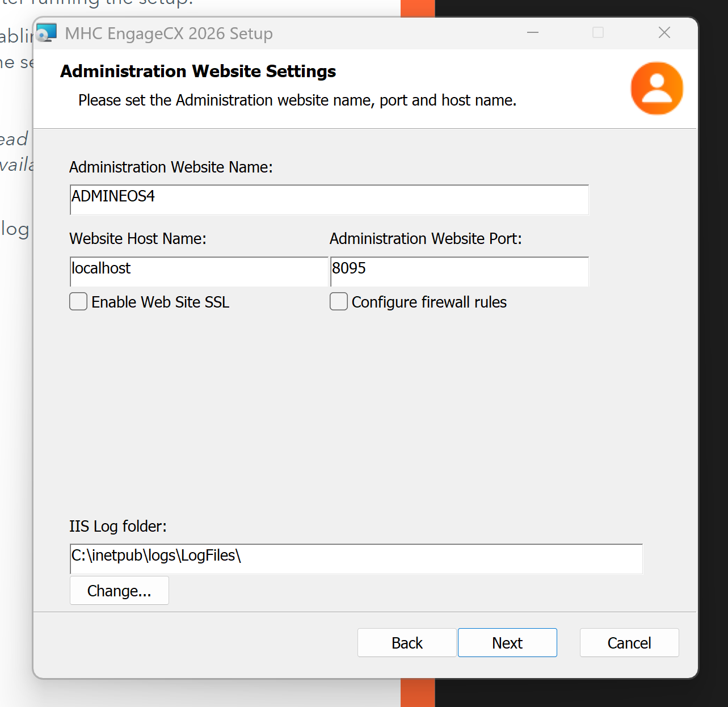
Task: Cancel the EngageCX setup
Action: (x=629, y=642)
